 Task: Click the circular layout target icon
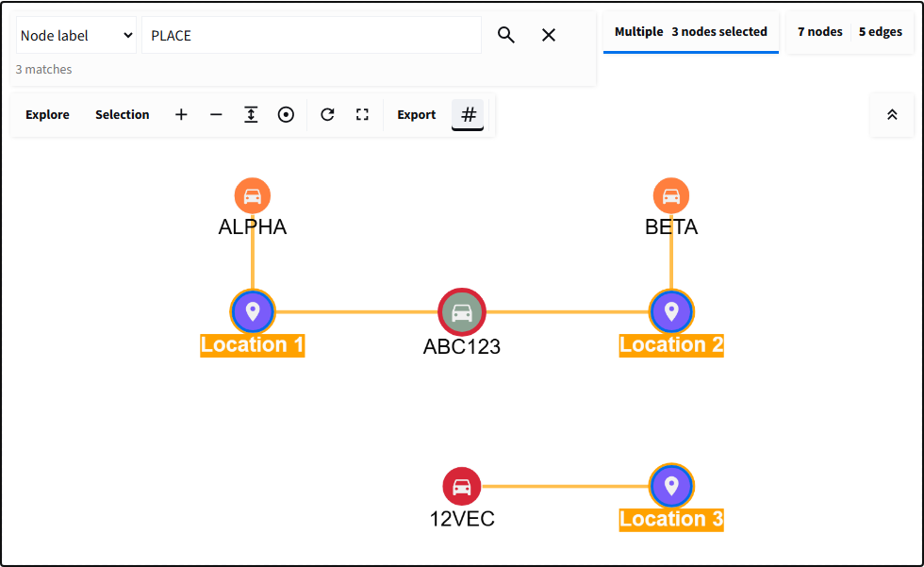click(x=286, y=114)
